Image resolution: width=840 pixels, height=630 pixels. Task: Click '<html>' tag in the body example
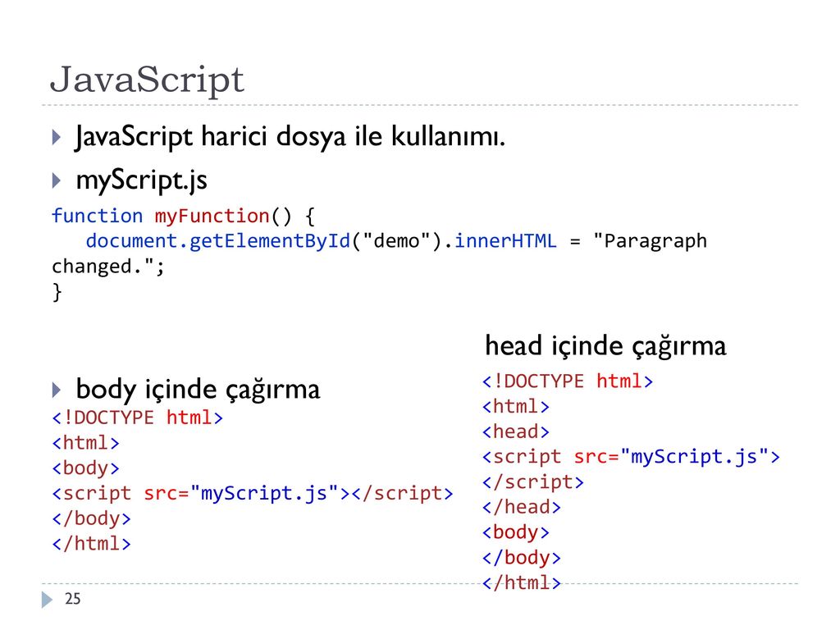pyautogui.click(x=85, y=443)
